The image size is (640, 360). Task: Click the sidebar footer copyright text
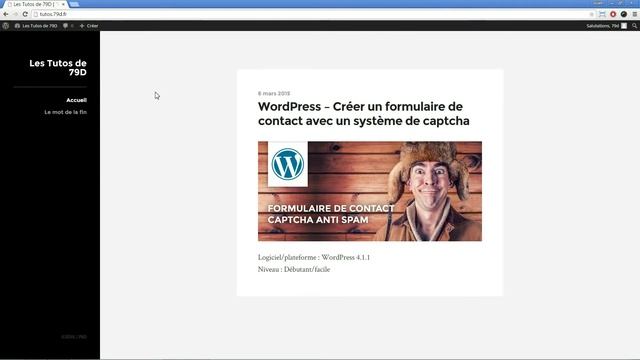click(74, 337)
